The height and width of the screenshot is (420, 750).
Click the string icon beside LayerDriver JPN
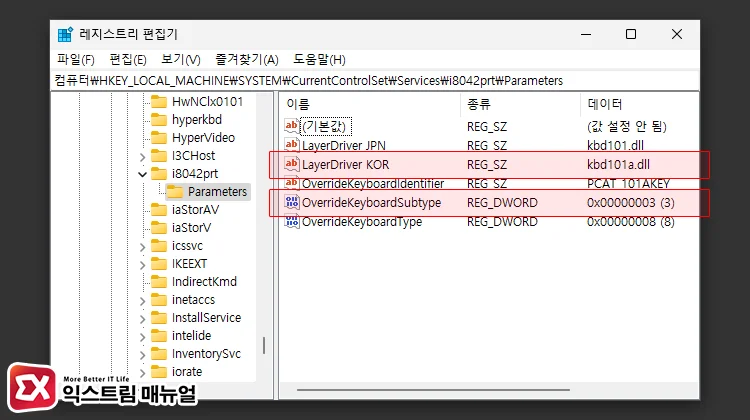coord(292,145)
